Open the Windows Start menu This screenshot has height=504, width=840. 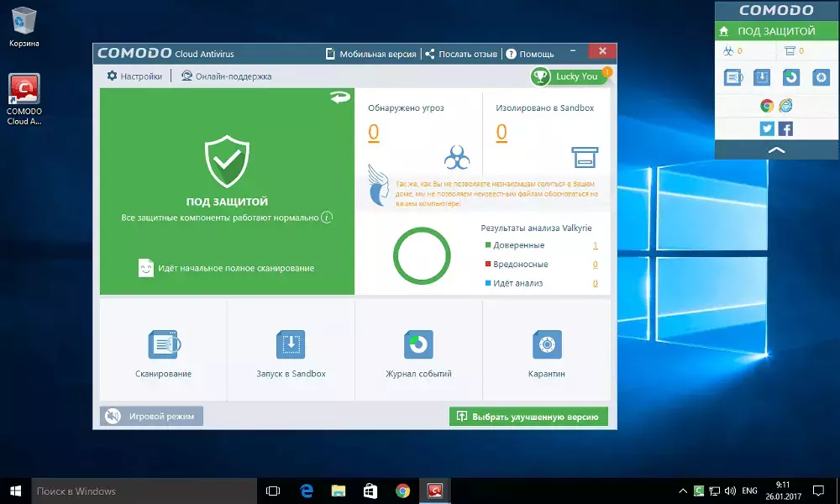[x=15, y=491]
